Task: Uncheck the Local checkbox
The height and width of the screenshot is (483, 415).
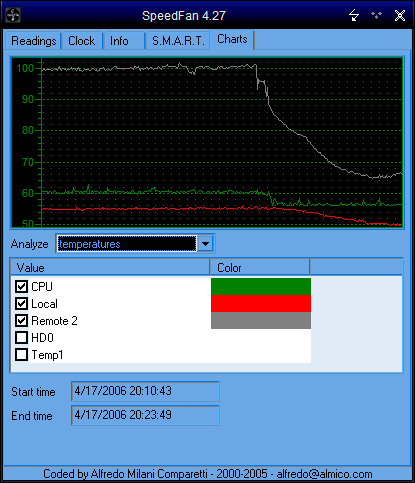Action: [x=22, y=303]
